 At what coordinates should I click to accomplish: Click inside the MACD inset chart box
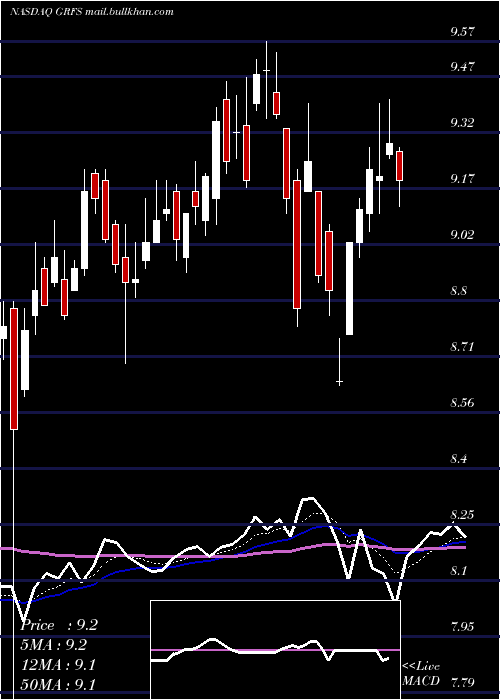[x=275, y=650]
